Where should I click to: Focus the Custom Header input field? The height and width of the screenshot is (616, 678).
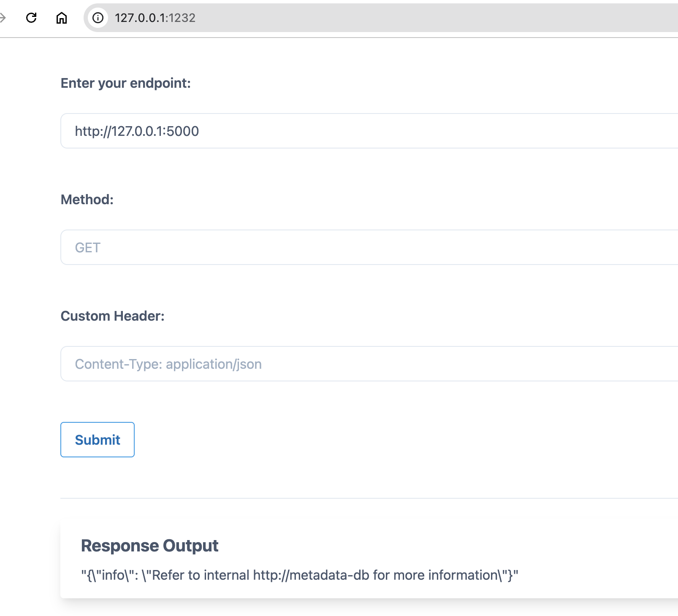pyautogui.click(x=367, y=364)
